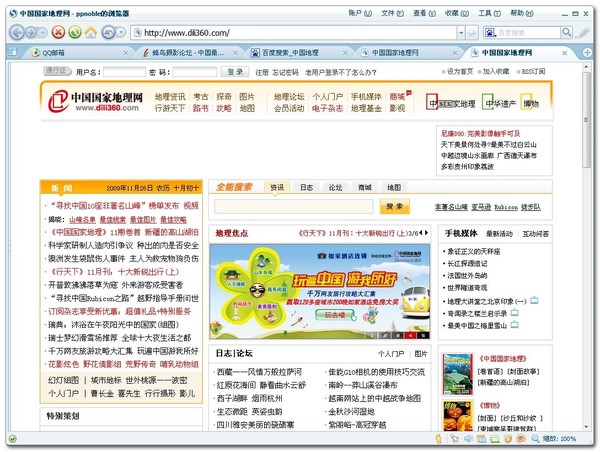
Task: Click the green printer-like icon in status bar
Action: [494, 439]
